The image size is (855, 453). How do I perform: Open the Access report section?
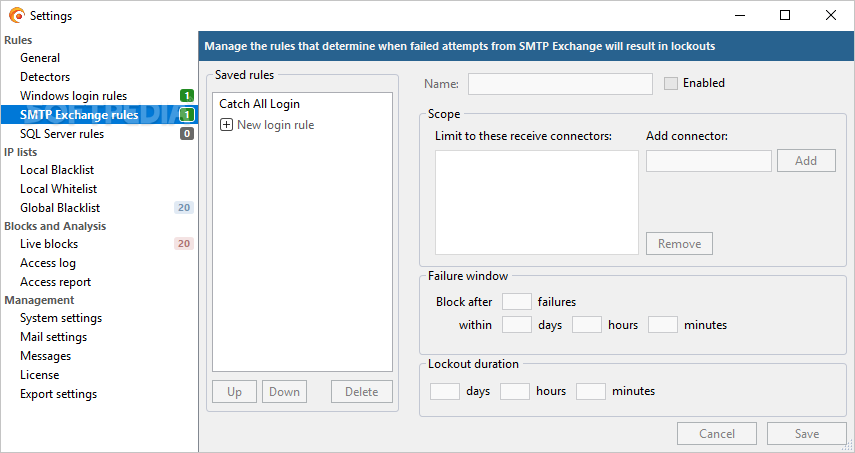(56, 282)
